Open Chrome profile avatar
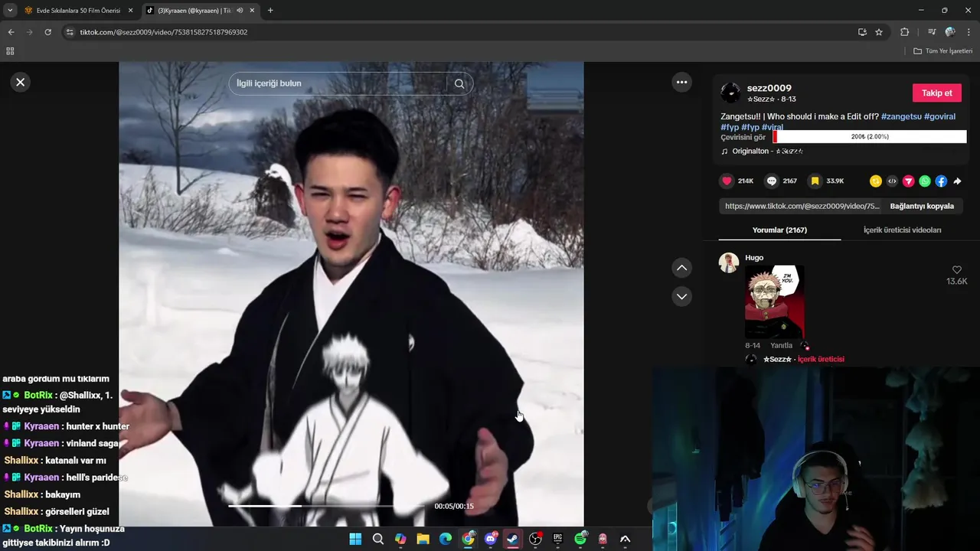980x551 pixels. [950, 32]
